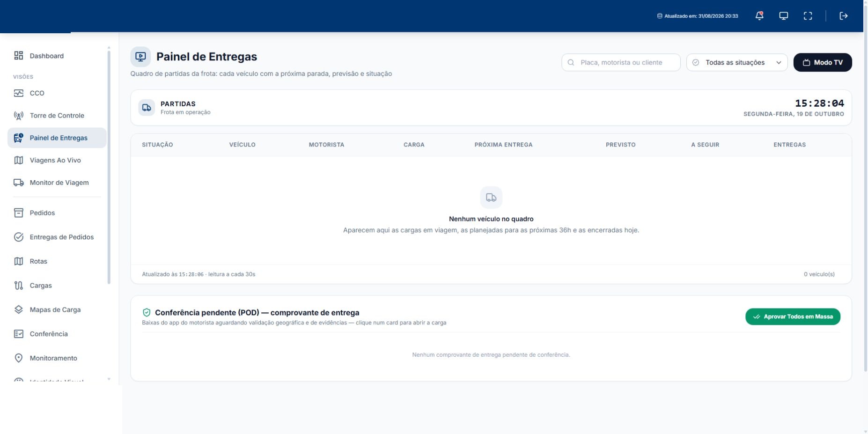Click Aprovar Todos em Massa button

tap(793, 316)
